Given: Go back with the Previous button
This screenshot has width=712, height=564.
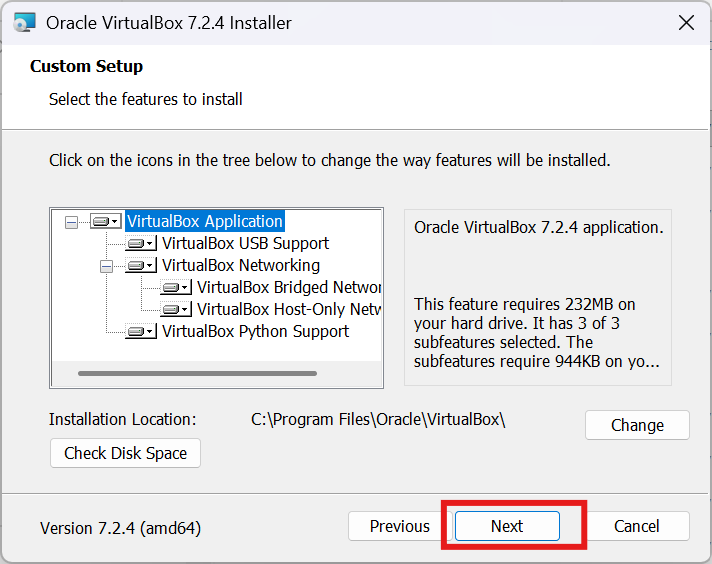Looking at the screenshot, I should [x=400, y=526].
